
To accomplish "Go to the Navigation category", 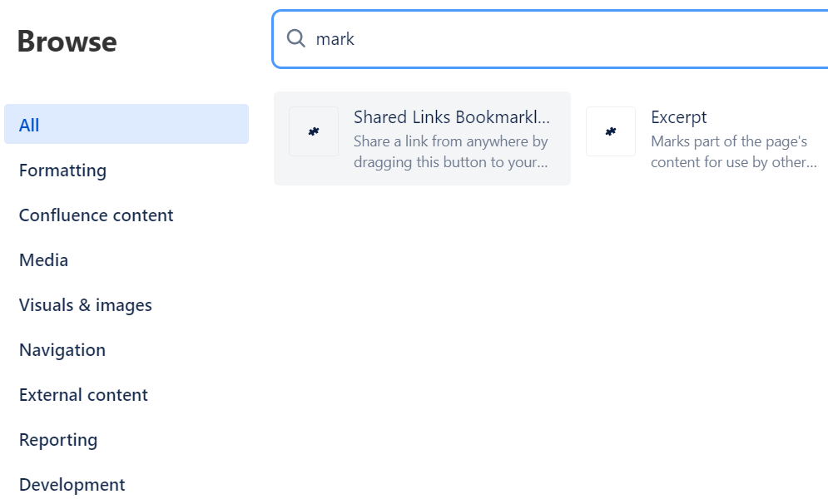I will (62, 349).
